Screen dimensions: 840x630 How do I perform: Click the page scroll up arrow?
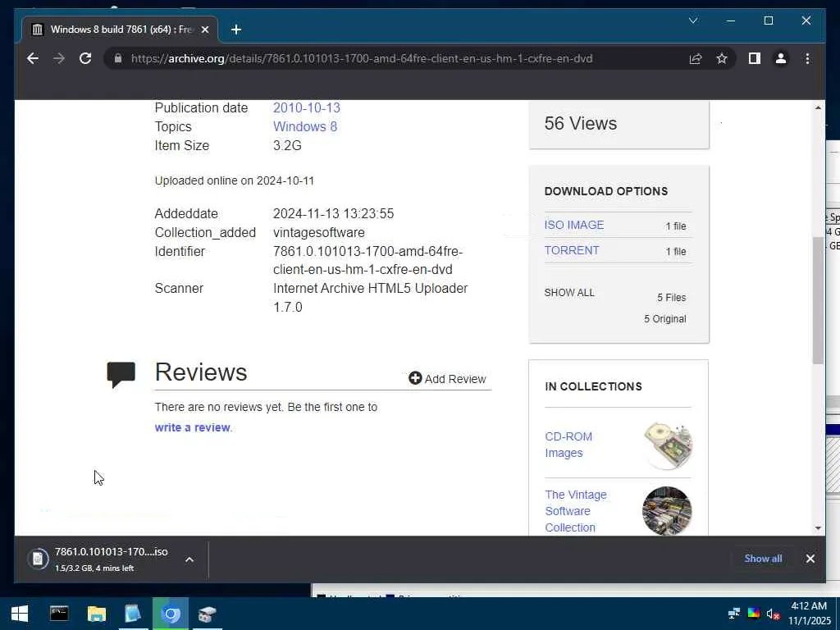[x=818, y=107]
